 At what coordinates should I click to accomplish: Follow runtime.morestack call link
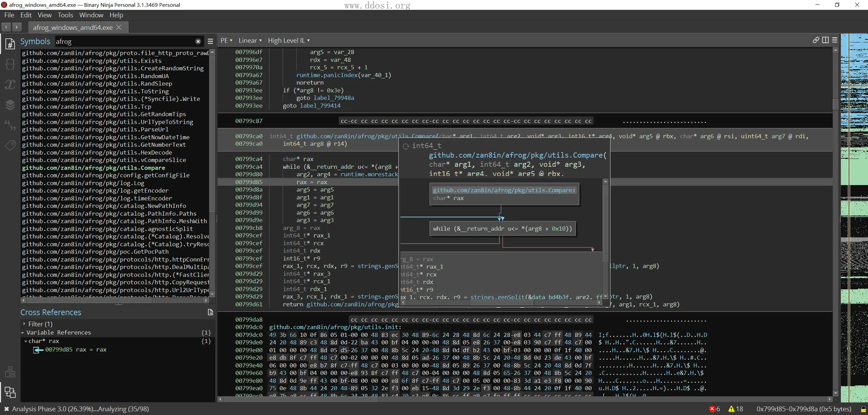click(x=369, y=174)
